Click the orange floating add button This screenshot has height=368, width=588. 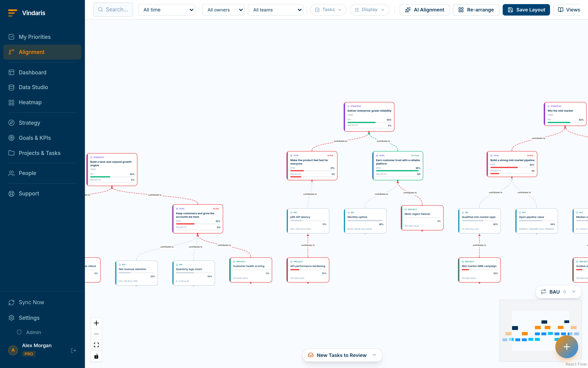[x=567, y=347]
